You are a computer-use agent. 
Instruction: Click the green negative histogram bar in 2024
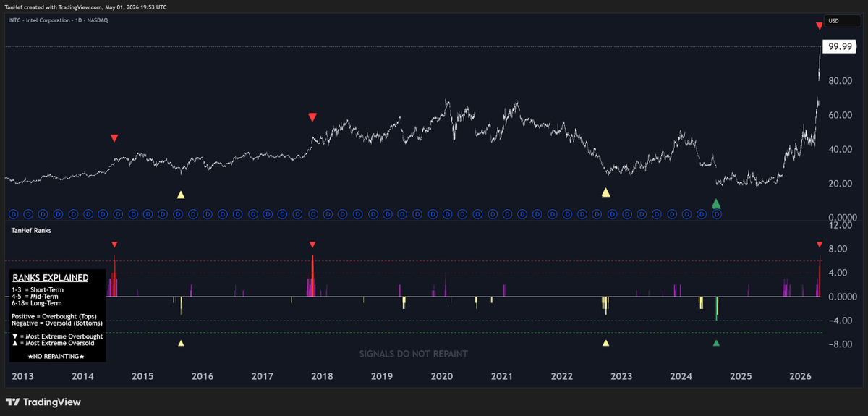point(717,308)
